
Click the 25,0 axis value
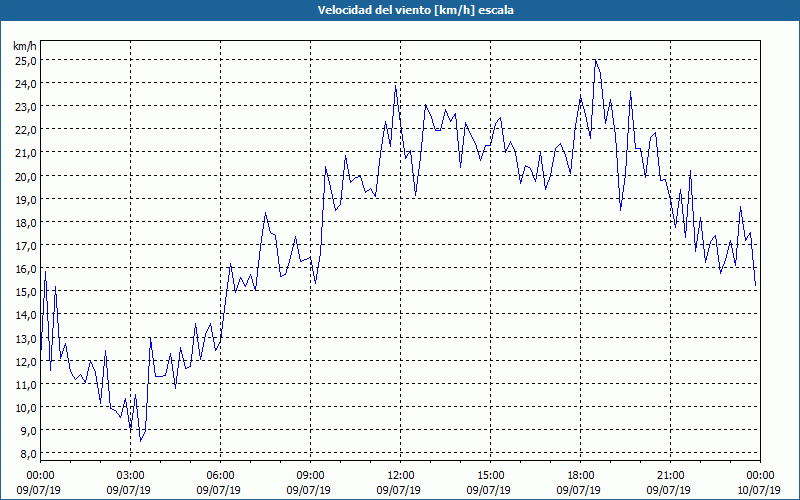tap(25, 60)
